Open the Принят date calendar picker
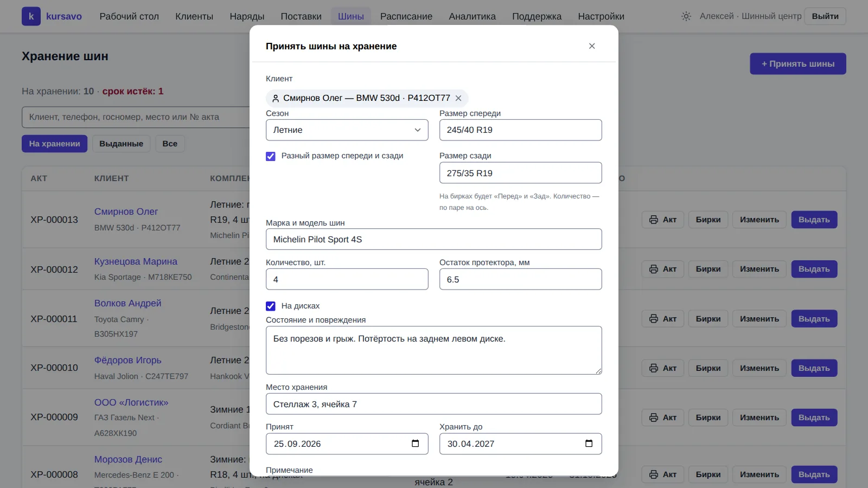The width and height of the screenshot is (868, 488). click(x=416, y=444)
